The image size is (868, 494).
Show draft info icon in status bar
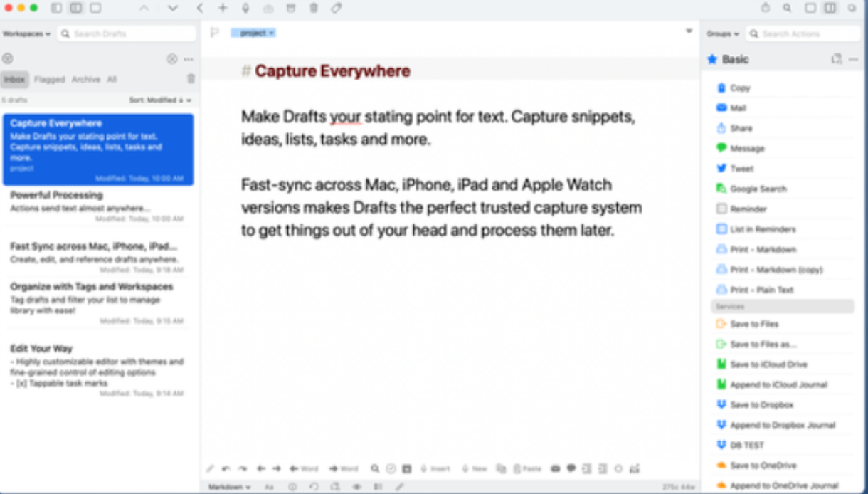292,487
